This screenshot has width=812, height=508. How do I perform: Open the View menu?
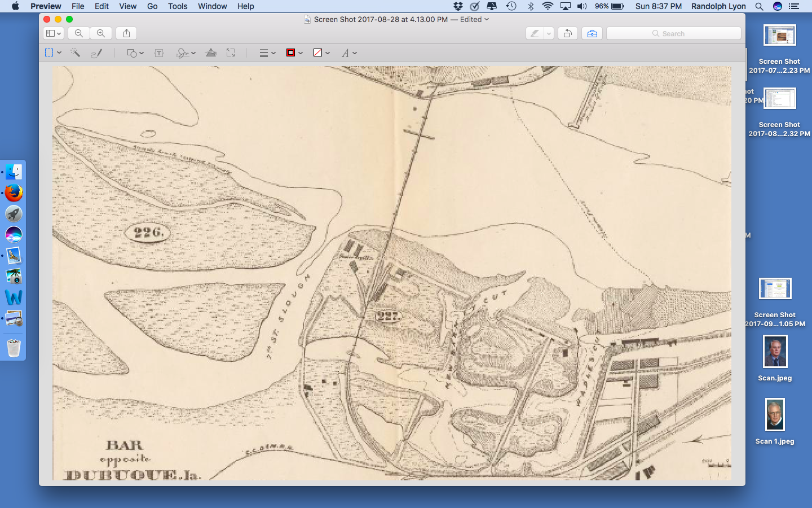point(127,6)
